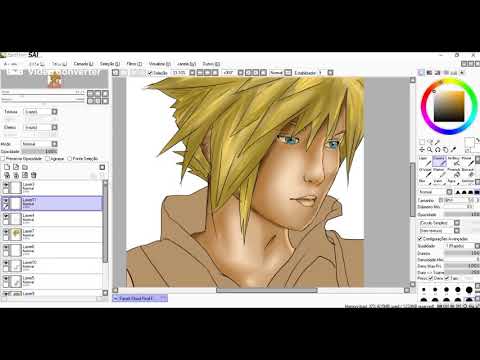Screen dimensions: 480x360
Task: Select the highlighted Layer11 row
Action: (x=52, y=203)
